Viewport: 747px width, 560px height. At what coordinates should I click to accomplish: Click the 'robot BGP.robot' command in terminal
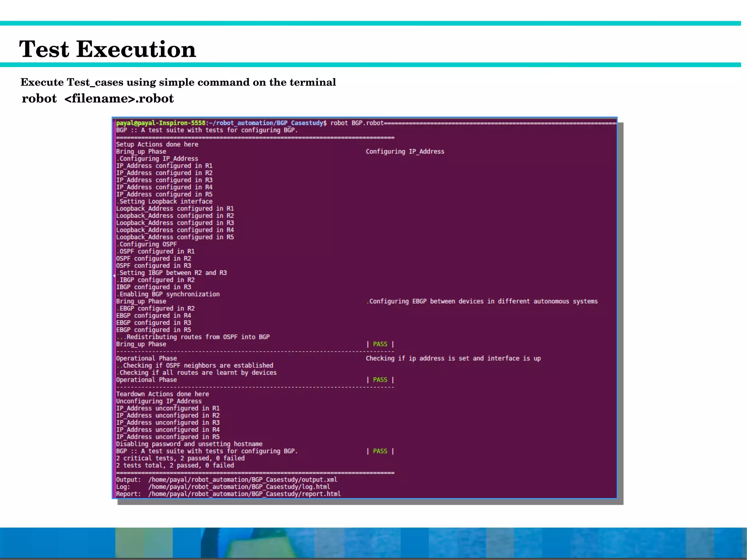(357, 123)
